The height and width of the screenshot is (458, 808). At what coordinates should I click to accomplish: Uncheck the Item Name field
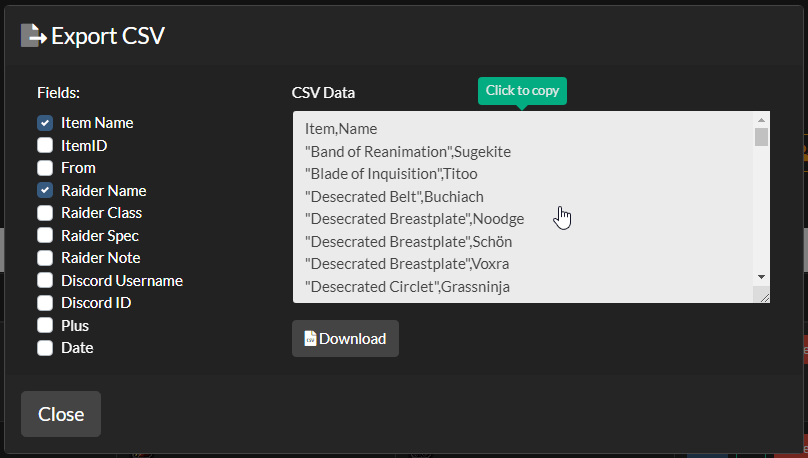(x=45, y=123)
